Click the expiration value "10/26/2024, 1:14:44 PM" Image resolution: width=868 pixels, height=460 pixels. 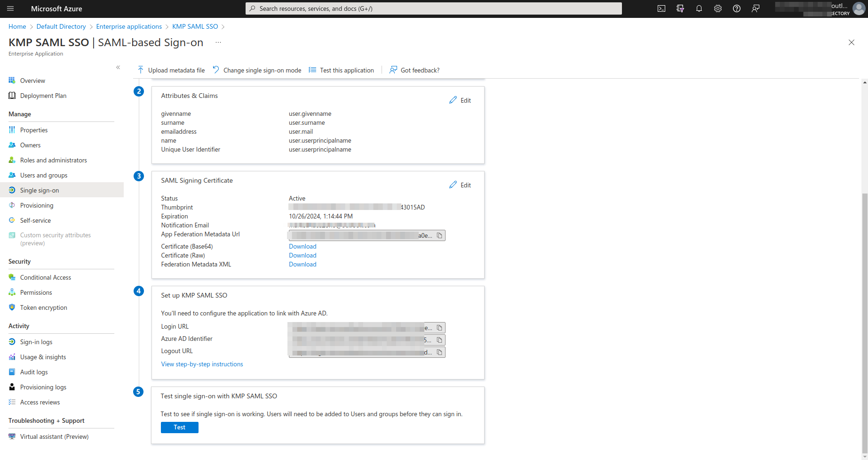(321, 216)
